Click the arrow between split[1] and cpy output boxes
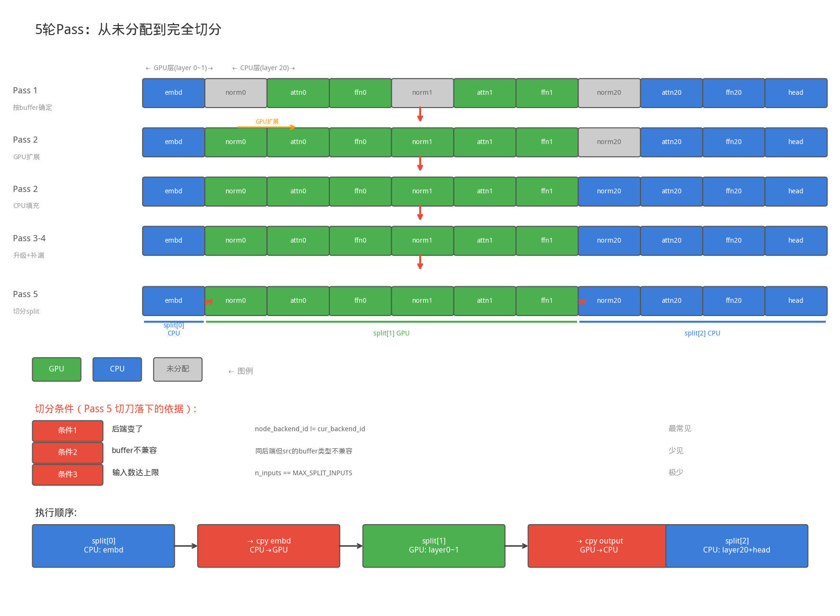The width and height of the screenshot is (840, 616). [516, 546]
